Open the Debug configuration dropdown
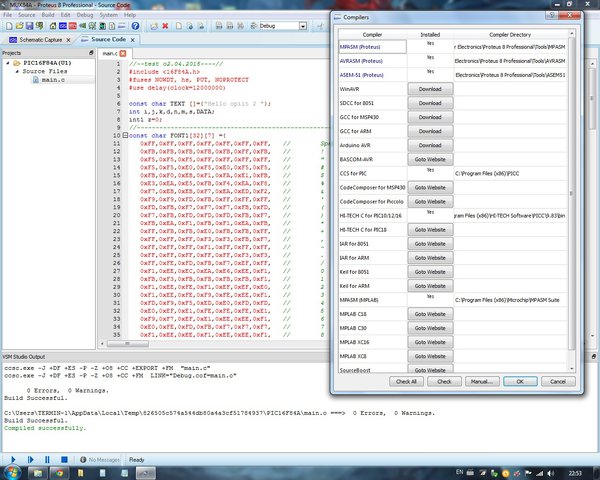 tap(303, 26)
